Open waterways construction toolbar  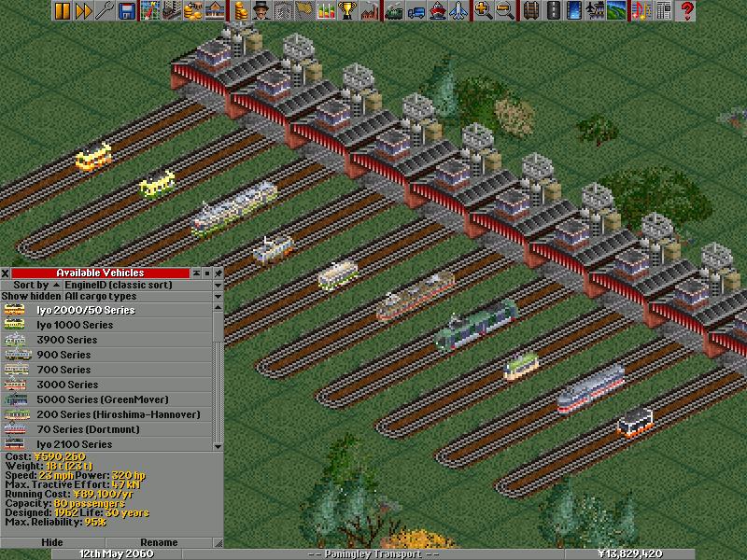[574, 10]
